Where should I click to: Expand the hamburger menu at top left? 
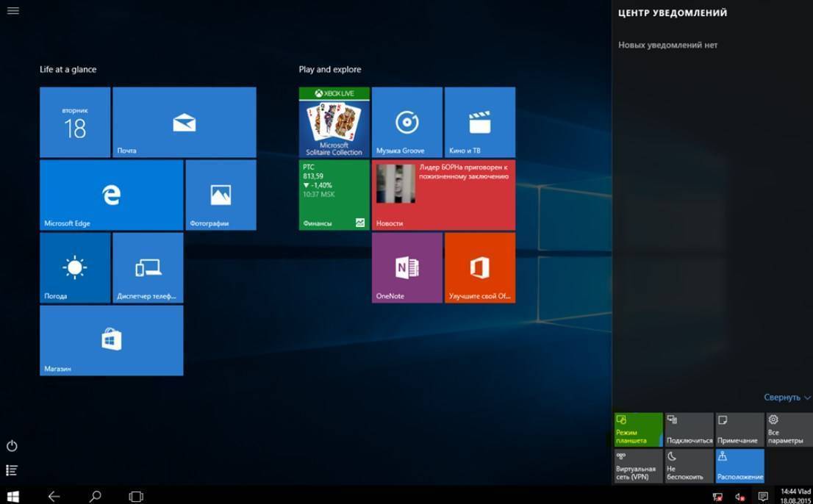(x=12, y=11)
